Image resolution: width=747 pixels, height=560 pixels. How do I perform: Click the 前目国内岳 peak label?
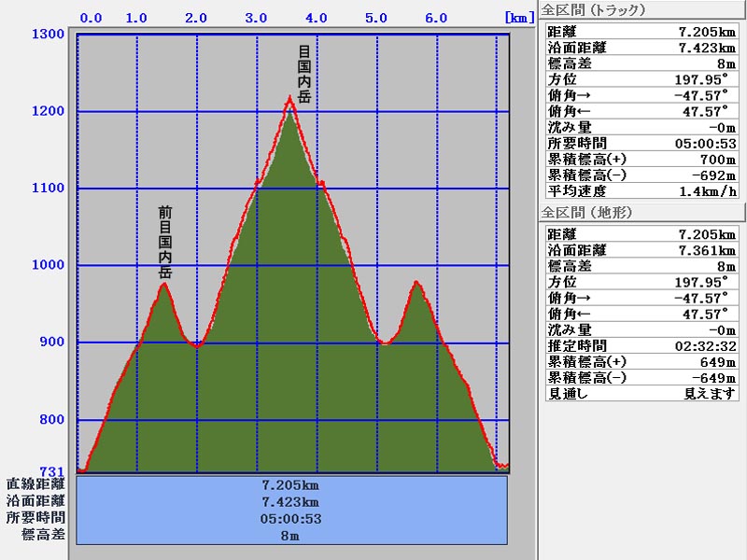click(165, 243)
